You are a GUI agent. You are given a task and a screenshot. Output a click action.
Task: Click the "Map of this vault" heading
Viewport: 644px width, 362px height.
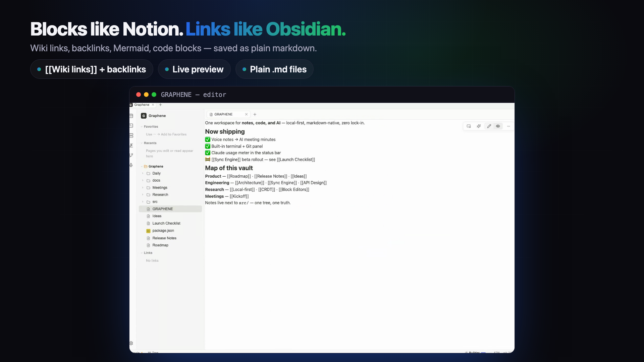(x=229, y=168)
